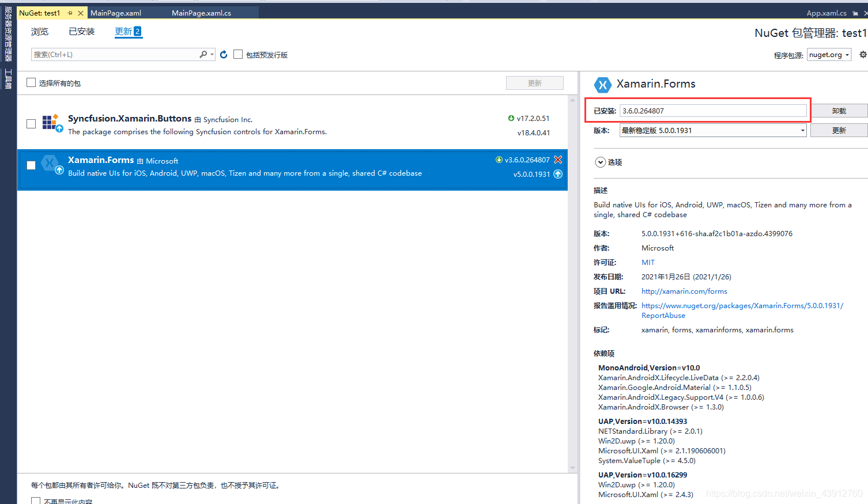Enable the 包括预发行版 prerelease checkbox
868x504 pixels.
[x=238, y=54]
